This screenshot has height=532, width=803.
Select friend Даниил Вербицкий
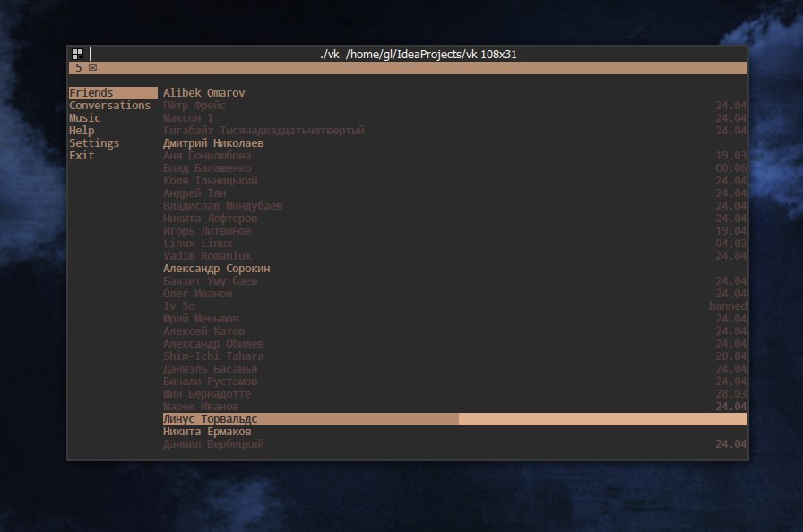coord(213,444)
